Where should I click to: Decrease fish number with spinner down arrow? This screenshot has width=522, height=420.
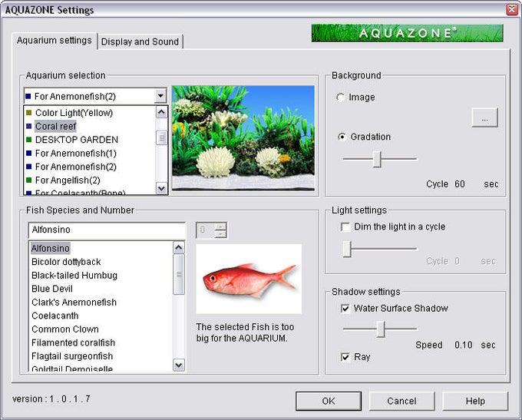point(221,234)
